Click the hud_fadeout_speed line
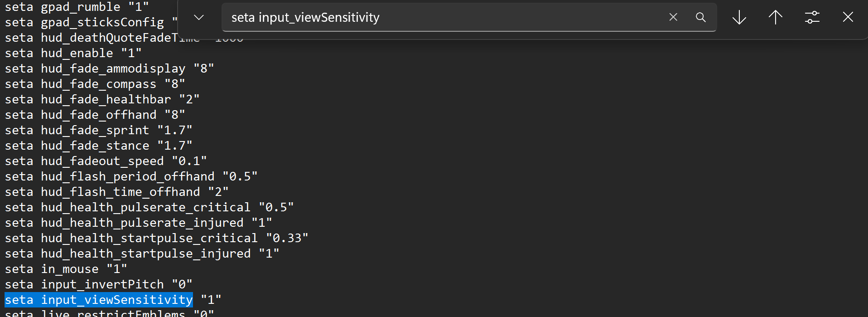The width and height of the screenshot is (868, 317). point(106,161)
